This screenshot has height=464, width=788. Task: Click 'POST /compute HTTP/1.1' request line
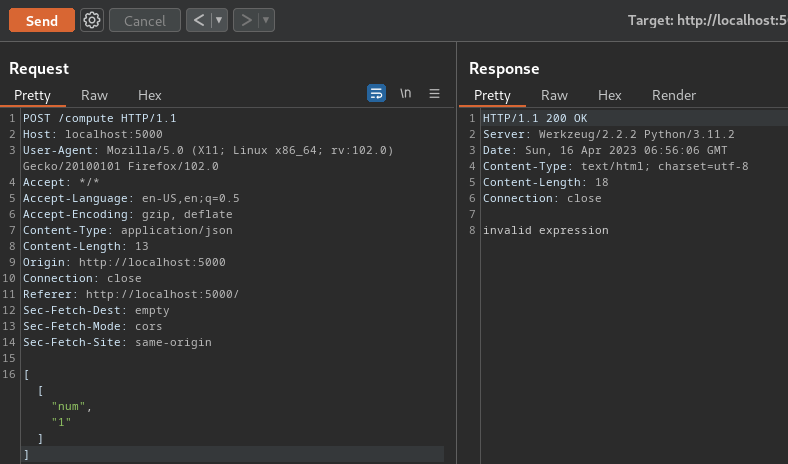pyautogui.click(x=100, y=118)
